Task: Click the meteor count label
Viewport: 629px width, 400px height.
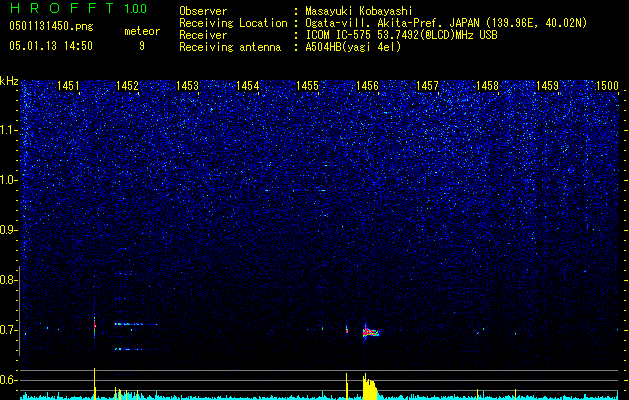Action: pyautogui.click(x=142, y=31)
